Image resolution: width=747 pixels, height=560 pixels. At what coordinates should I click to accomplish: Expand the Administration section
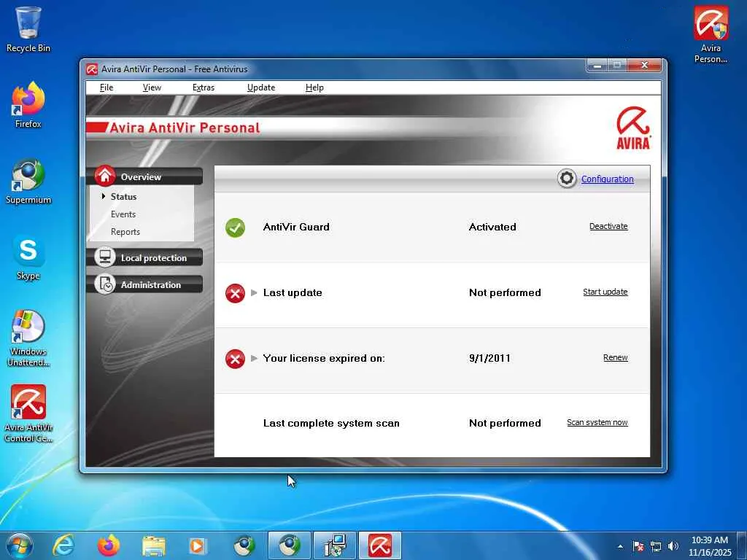[x=145, y=285]
